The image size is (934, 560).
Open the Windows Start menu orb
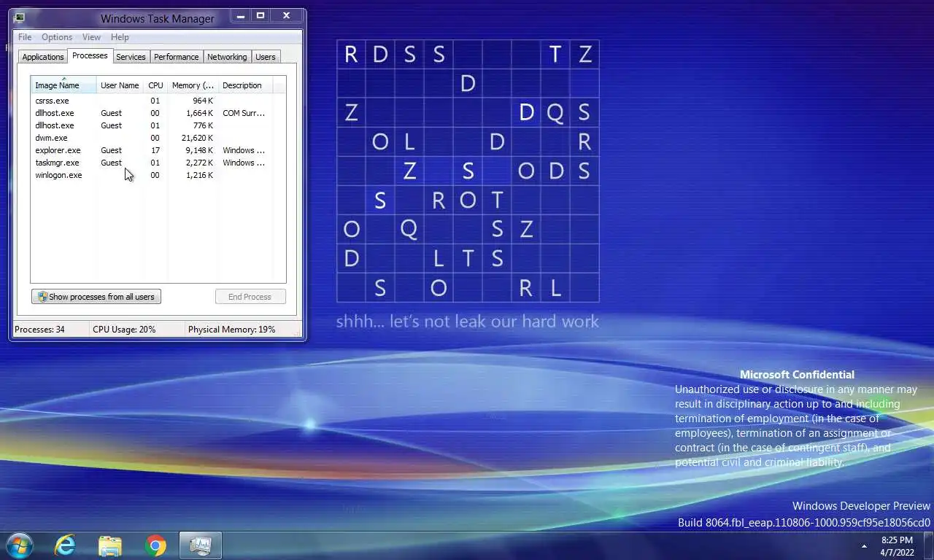[x=20, y=545]
